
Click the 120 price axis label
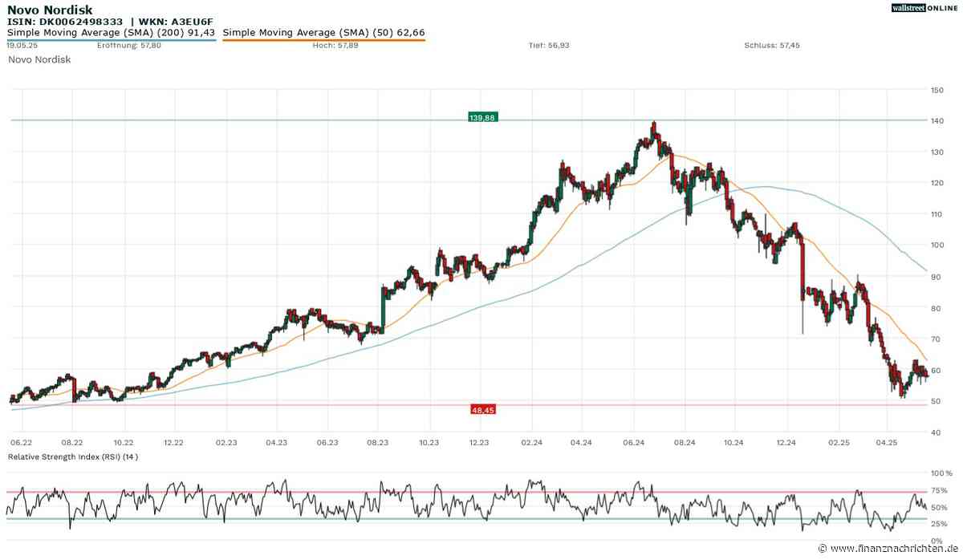point(937,184)
